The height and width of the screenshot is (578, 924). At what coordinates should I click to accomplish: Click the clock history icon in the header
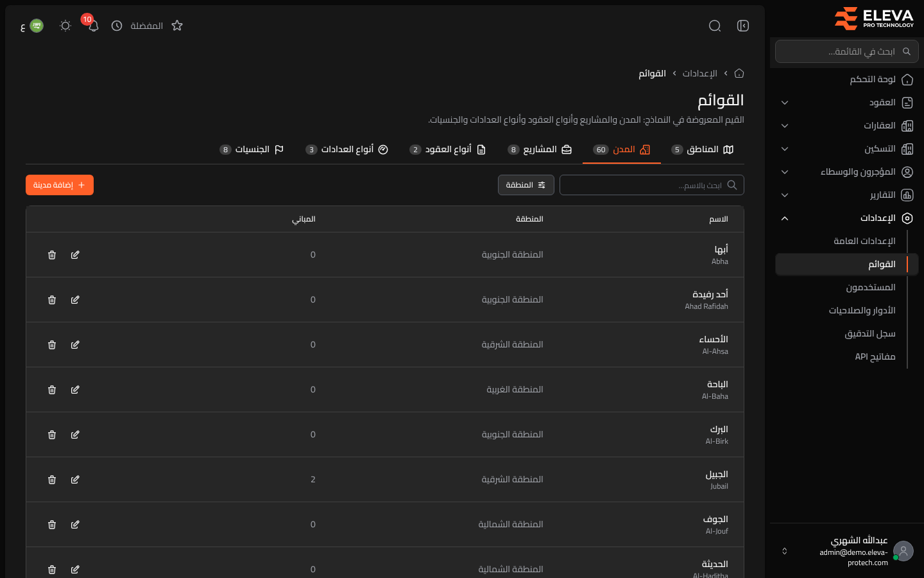117,26
